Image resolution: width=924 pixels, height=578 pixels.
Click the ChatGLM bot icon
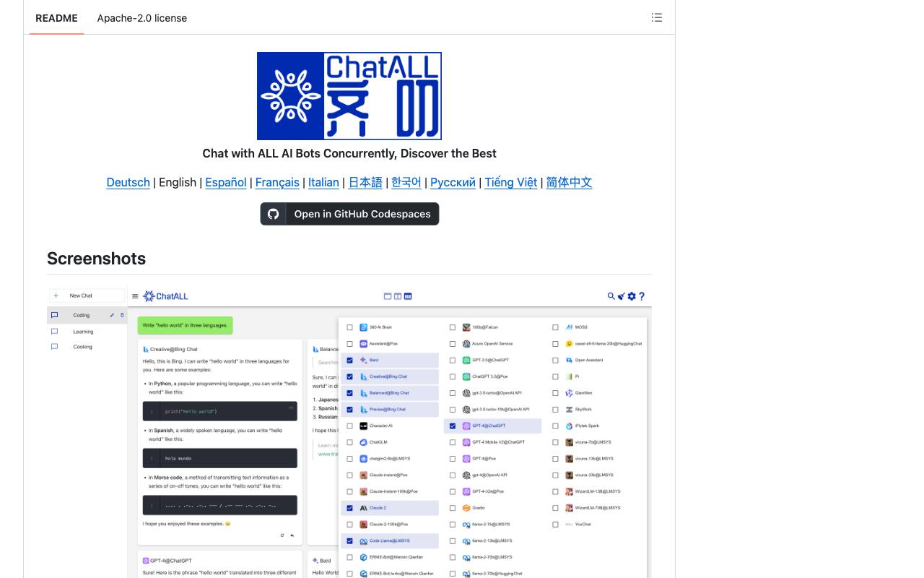(364, 442)
